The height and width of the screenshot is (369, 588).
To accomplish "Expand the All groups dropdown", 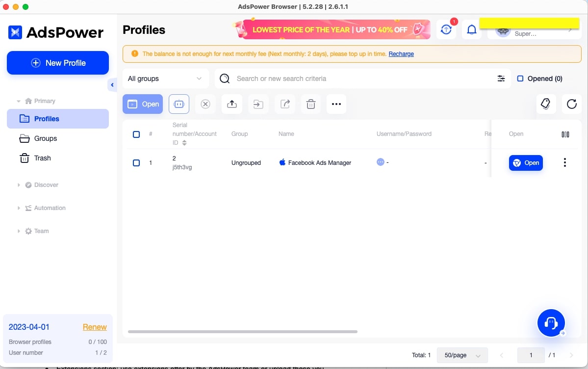I will 165,79.
